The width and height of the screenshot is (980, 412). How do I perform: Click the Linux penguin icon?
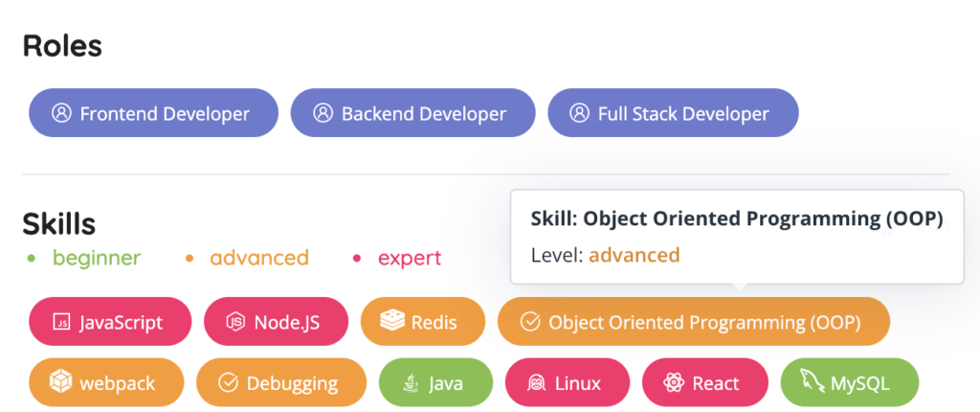coord(537,383)
